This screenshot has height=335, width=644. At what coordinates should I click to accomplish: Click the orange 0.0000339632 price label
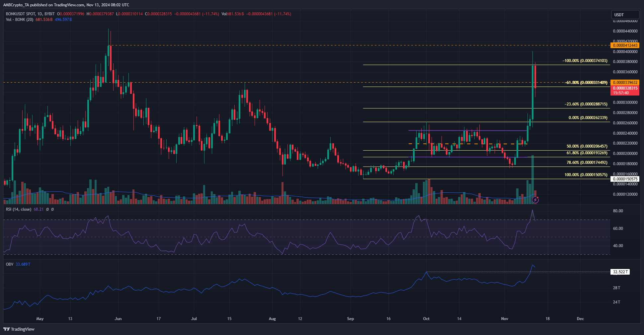coord(625,83)
